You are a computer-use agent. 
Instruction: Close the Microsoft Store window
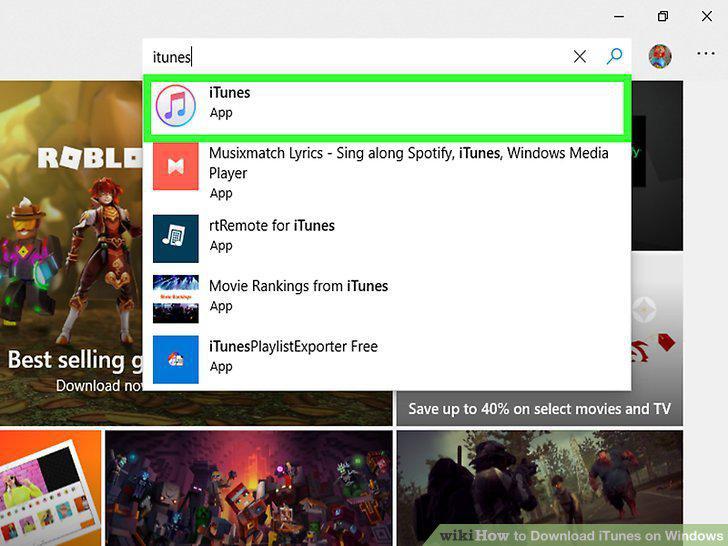pos(707,16)
